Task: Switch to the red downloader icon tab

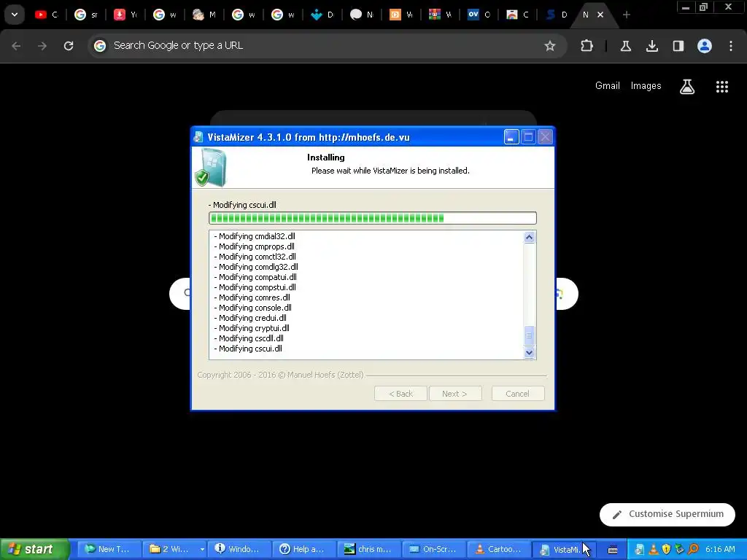Action: click(x=125, y=15)
